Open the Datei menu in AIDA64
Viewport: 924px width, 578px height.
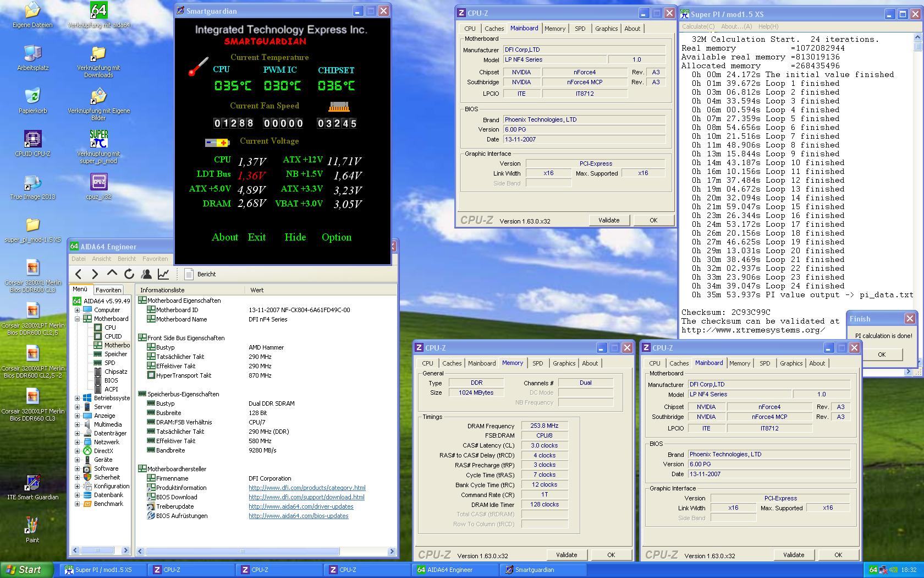[79, 259]
